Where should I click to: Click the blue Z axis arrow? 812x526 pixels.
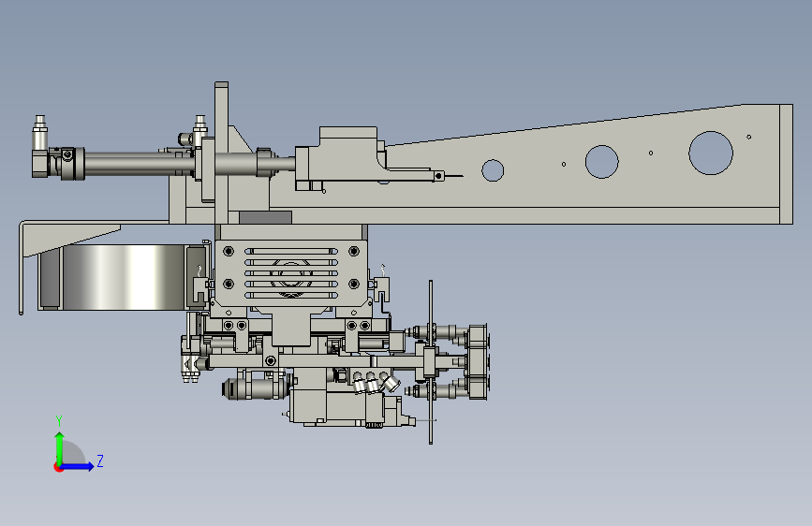(x=78, y=466)
